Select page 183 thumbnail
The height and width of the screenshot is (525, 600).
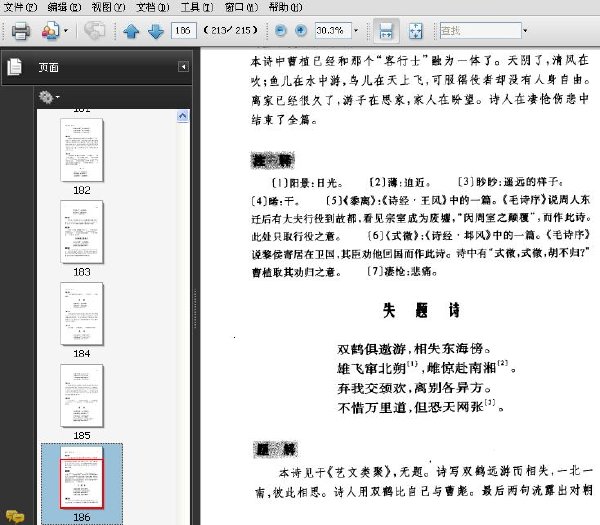(x=82, y=232)
